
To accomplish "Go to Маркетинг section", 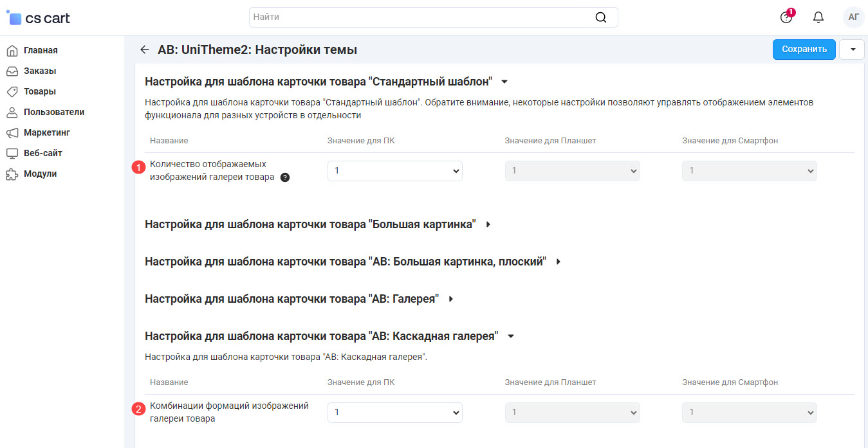I will tap(46, 132).
